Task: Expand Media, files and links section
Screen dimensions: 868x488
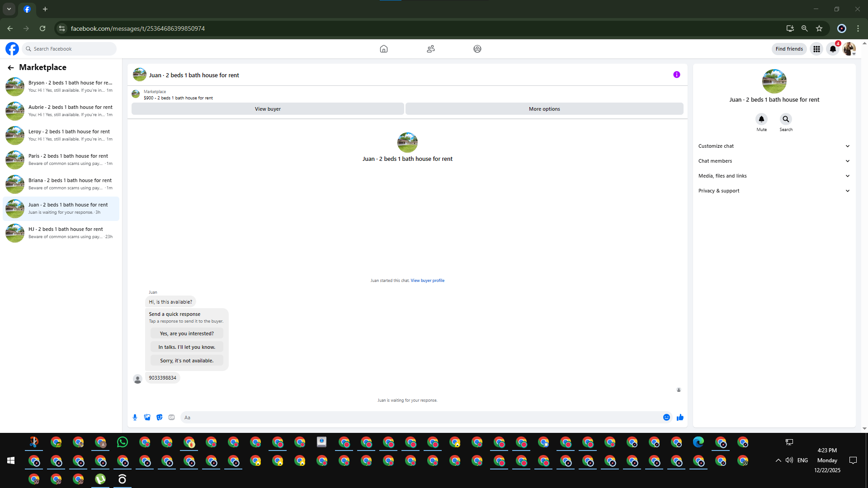Action: 774,176
